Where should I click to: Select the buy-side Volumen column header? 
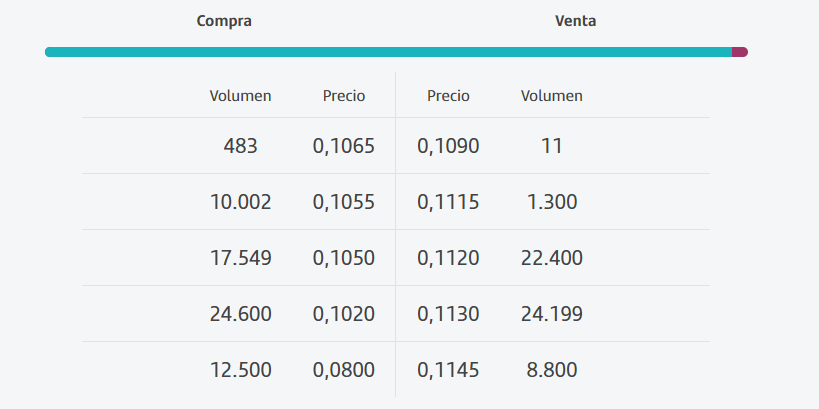[x=240, y=96]
